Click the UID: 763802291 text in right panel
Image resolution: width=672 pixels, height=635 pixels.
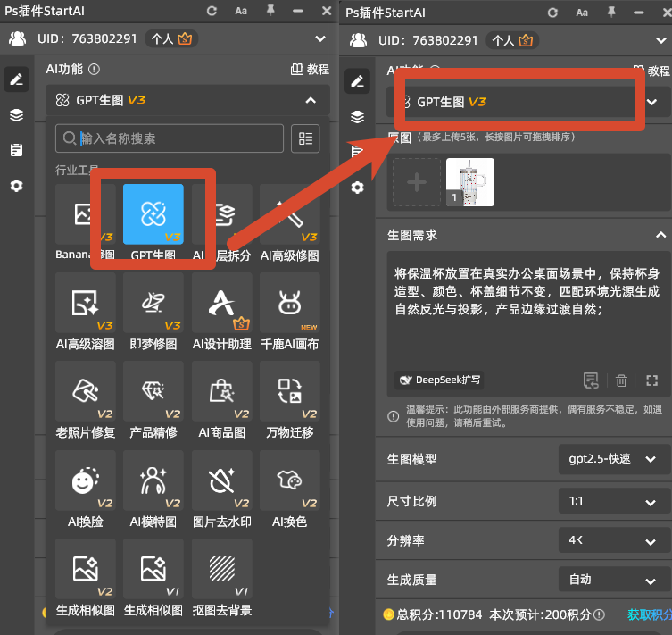(x=427, y=40)
